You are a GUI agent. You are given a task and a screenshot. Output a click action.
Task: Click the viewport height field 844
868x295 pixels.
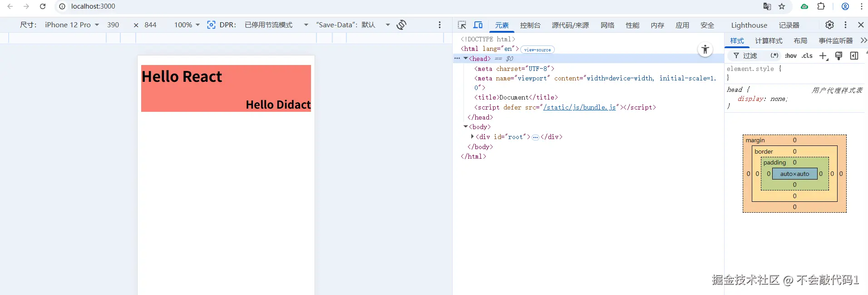[151, 25]
